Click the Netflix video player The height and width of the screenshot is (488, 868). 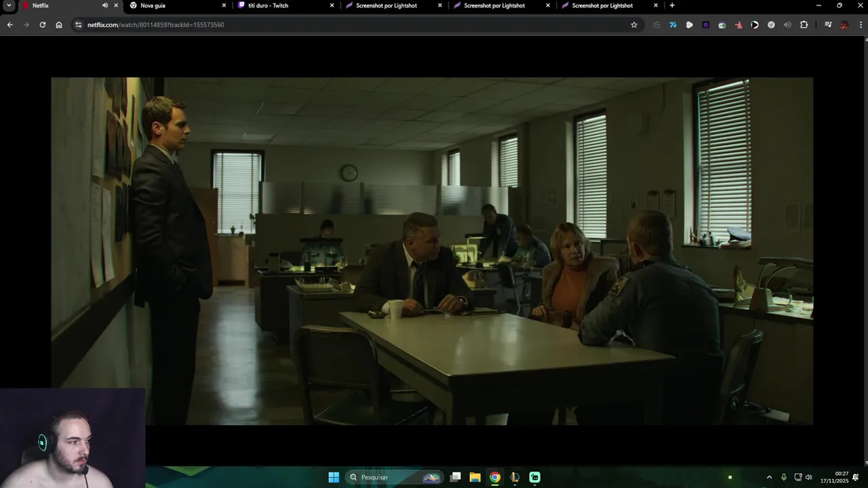(432, 251)
